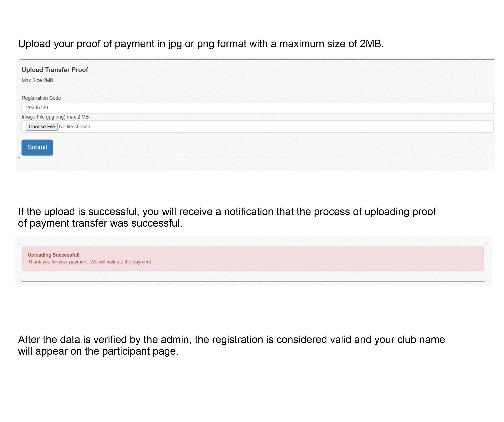The height and width of the screenshot is (422, 504).
Task: Click the "Thank you for your payment" message
Action: click(89, 262)
